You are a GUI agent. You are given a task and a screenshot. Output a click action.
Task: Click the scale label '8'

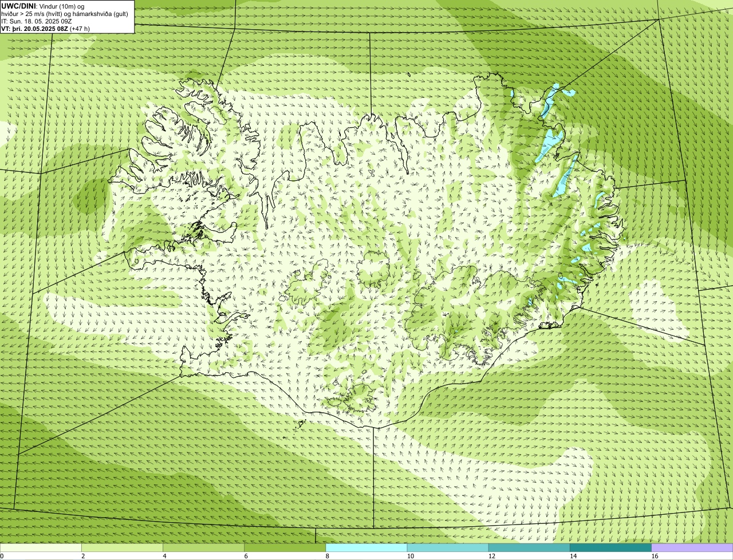pos(328,556)
